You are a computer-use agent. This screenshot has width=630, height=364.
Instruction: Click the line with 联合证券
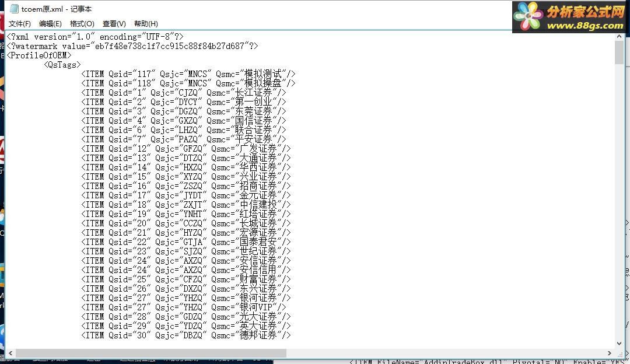click(x=184, y=129)
